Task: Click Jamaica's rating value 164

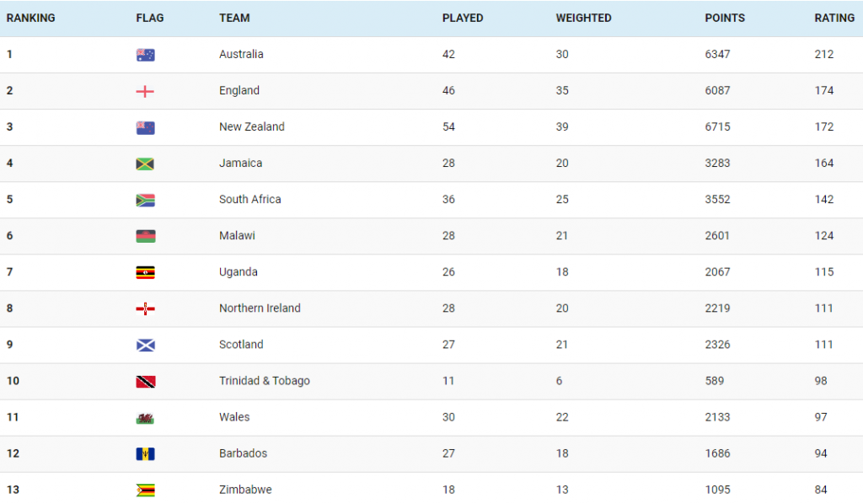Action: [823, 163]
